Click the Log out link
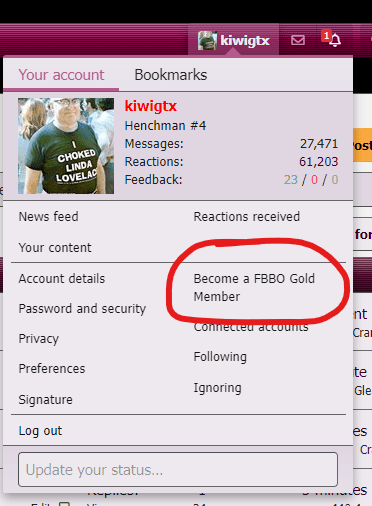 (40, 431)
